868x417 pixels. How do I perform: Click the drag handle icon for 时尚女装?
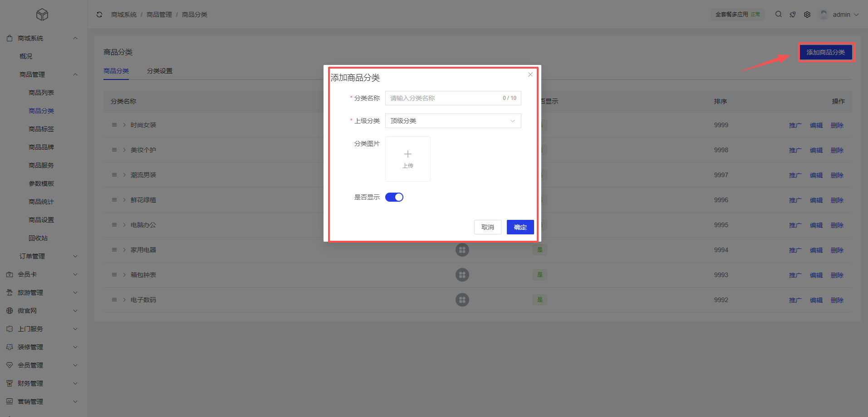click(114, 125)
